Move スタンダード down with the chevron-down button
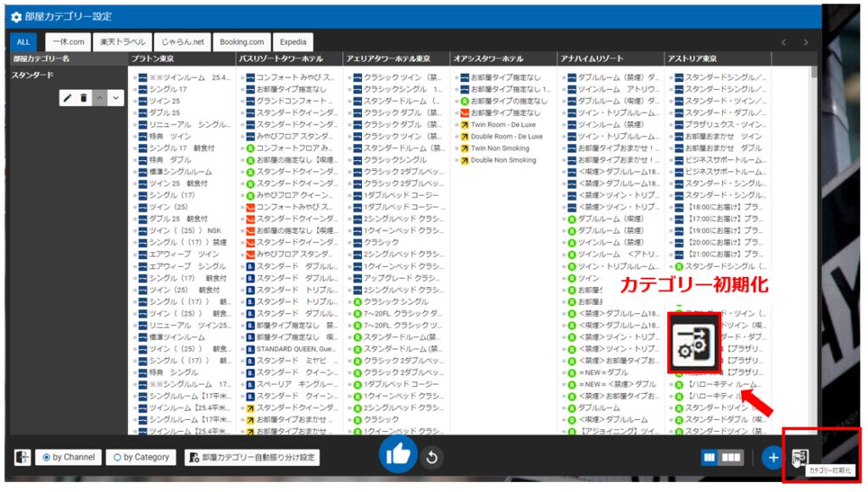The width and height of the screenshot is (868, 492). 115,98
